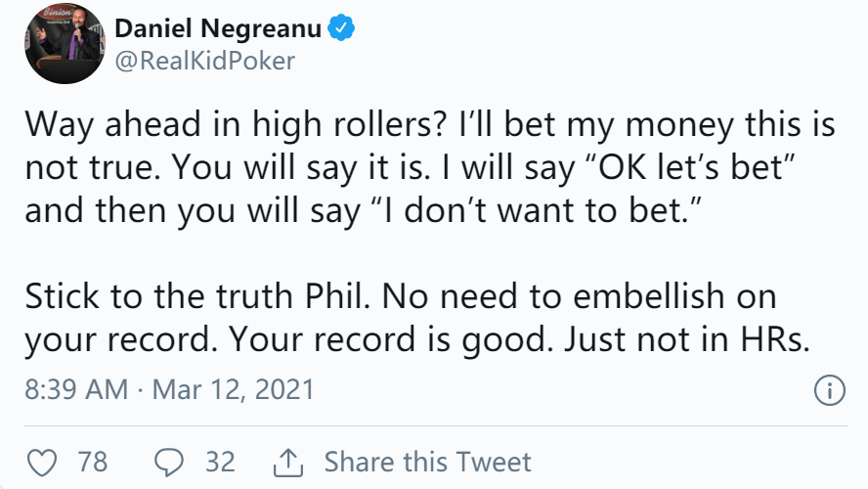Click the Daniel Negreanu display name
868x489 pixels.
tap(218, 28)
